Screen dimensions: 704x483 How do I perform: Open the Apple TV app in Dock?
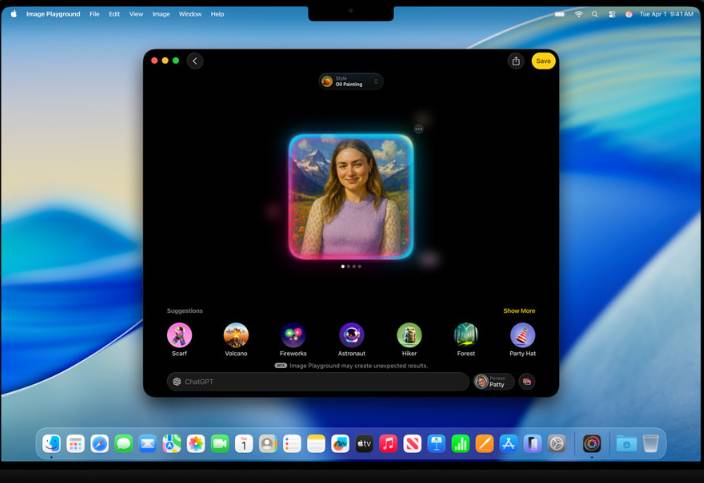click(364, 444)
